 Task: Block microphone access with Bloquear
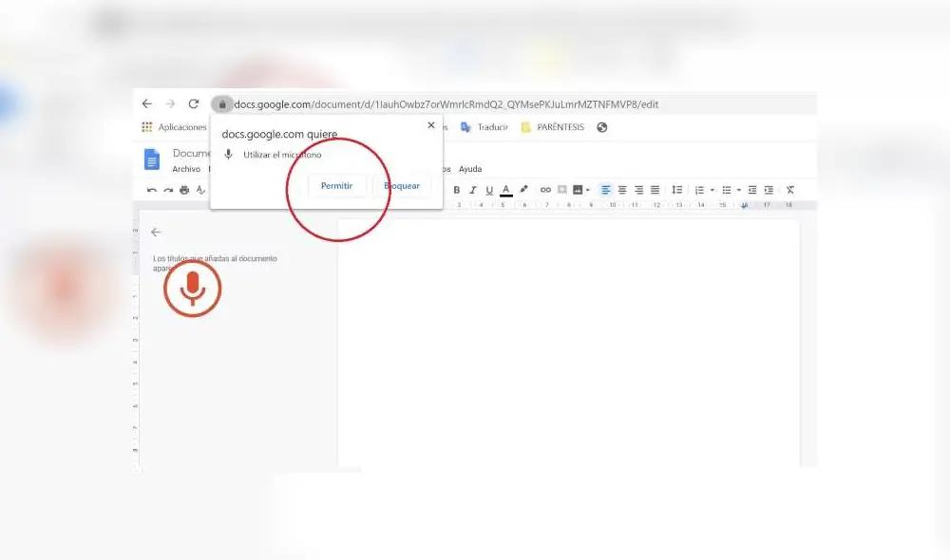(x=402, y=185)
